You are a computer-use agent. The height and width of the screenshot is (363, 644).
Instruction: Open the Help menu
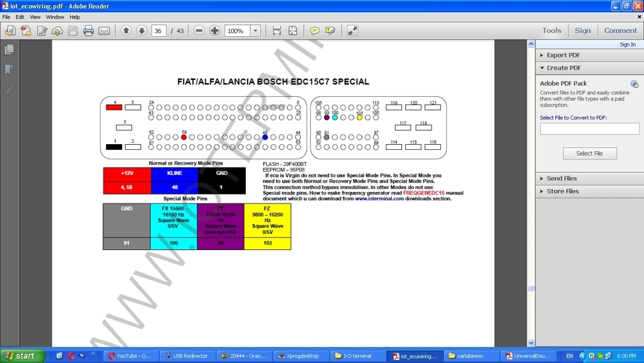pos(75,17)
